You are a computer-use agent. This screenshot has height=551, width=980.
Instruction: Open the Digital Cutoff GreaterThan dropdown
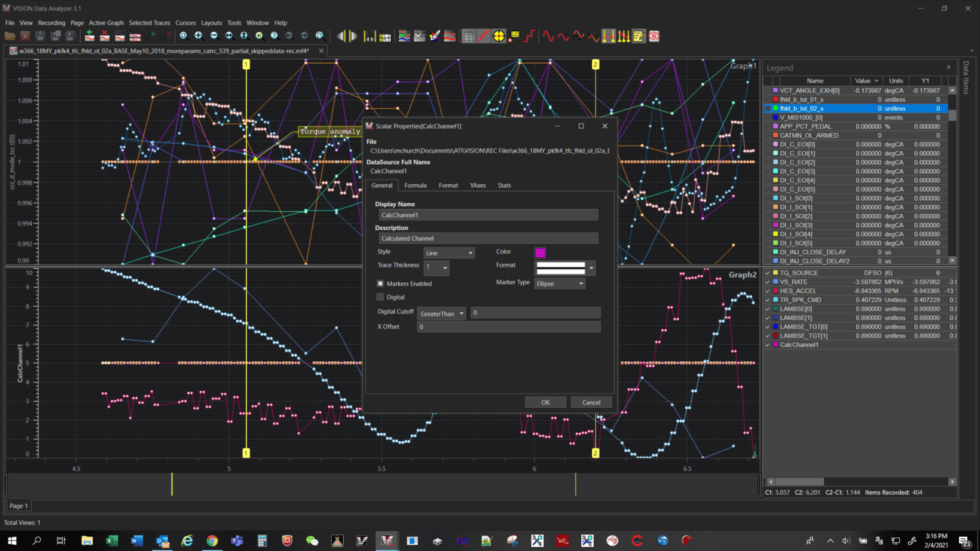(x=442, y=313)
